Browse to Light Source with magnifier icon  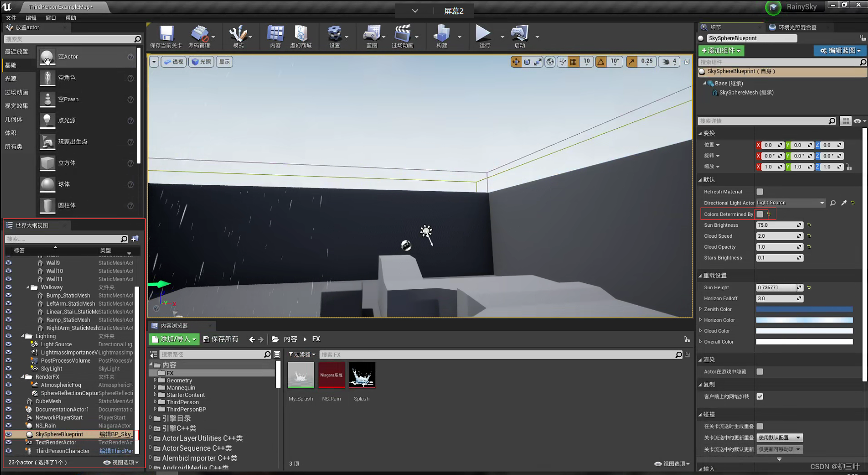pos(833,203)
